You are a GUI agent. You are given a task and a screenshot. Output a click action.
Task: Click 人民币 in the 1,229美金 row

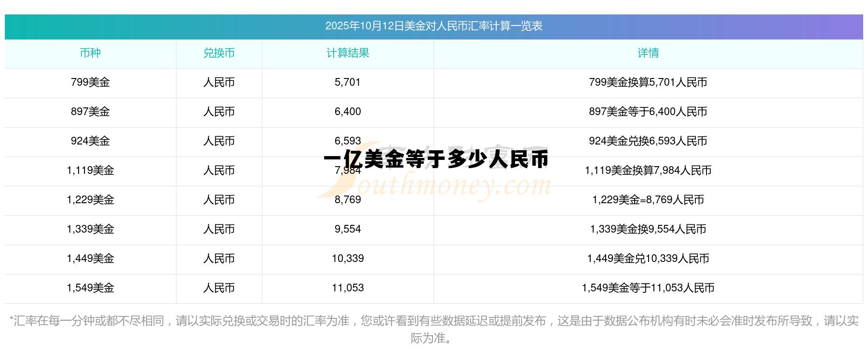219,200
